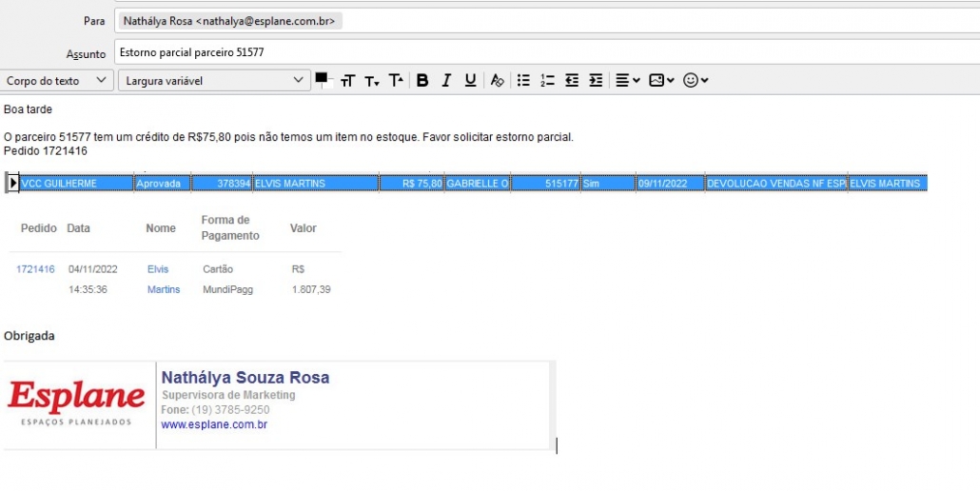The image size is (980, 491).
Task: Decrease text indent (outdent)
Action: point(572,81)
